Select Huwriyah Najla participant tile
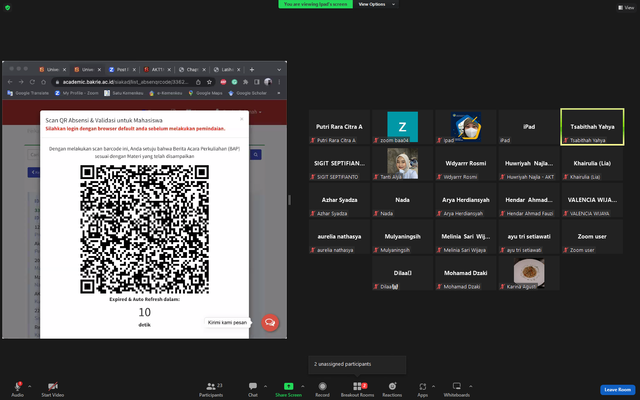 [x=529, y=163]
